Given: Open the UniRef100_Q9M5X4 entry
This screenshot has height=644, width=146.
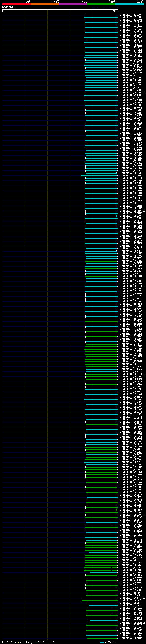Looking at the screenshot, I should point(131,60).
